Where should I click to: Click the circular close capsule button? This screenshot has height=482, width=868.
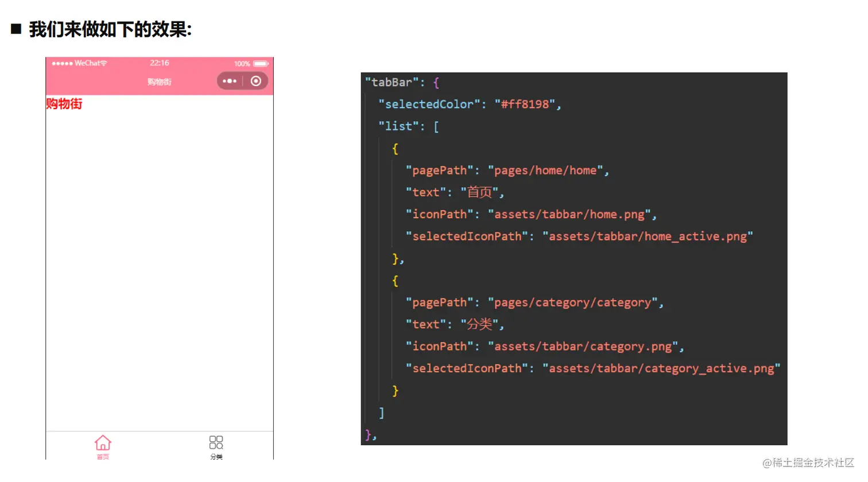(x=256, y=81)
